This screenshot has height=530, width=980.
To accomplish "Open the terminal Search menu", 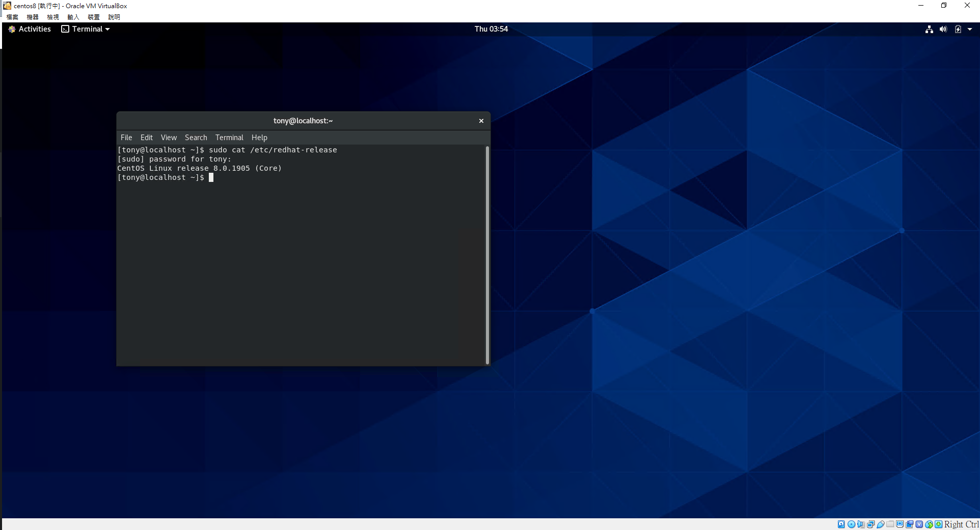I will tap(196, 138).
